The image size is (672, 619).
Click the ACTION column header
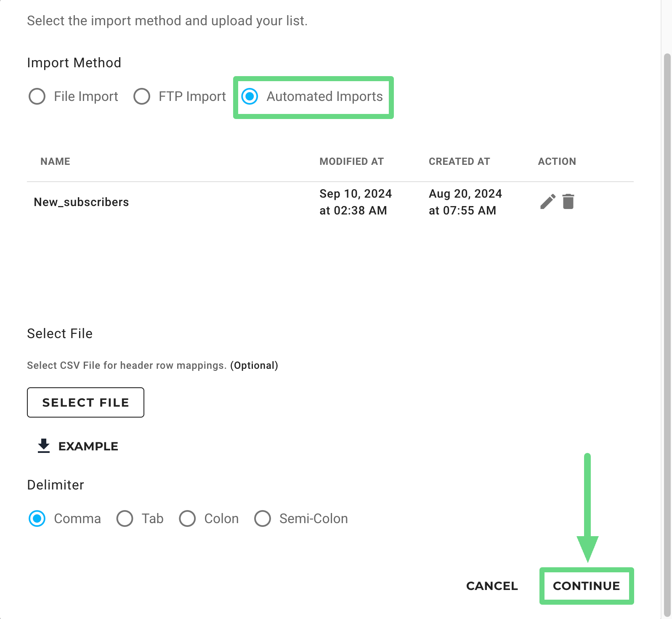pyautogui.click(x=557, y=161)
